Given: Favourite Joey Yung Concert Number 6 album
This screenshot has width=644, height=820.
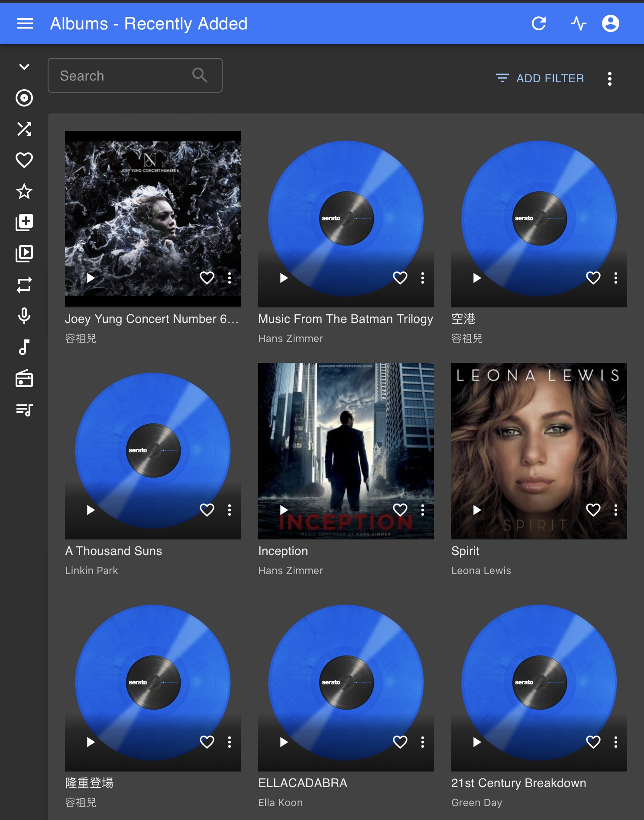Looking at the screenshot, I should [207, 278].
